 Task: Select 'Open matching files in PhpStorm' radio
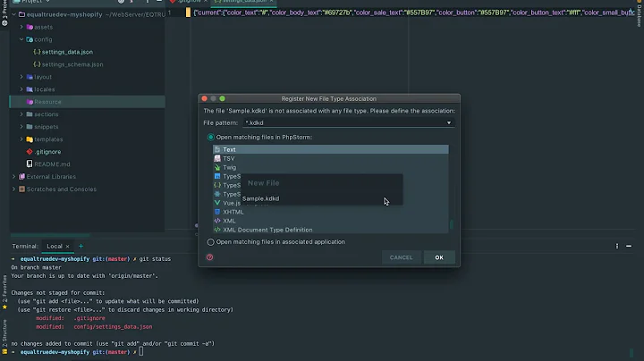[211, 137]
